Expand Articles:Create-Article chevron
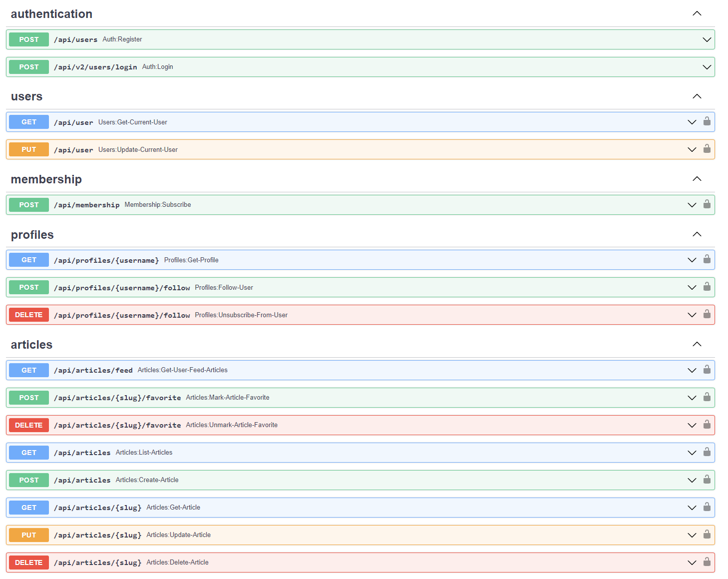Image resolution: width=728 pixels, height=579 pixels. pos(692,480)
